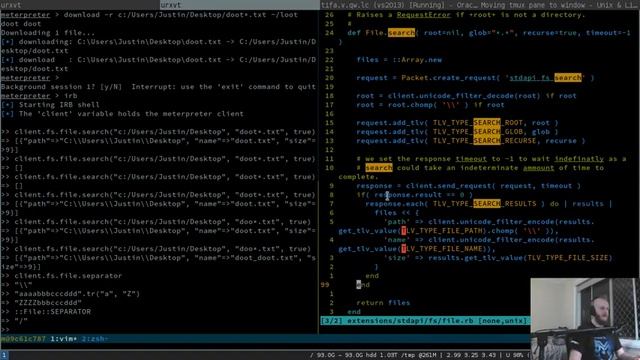Click the vim status line showing extensions/stdapi/fs/file.rb
This screenshot has width=640, height=360.
[x=425, y=321]
